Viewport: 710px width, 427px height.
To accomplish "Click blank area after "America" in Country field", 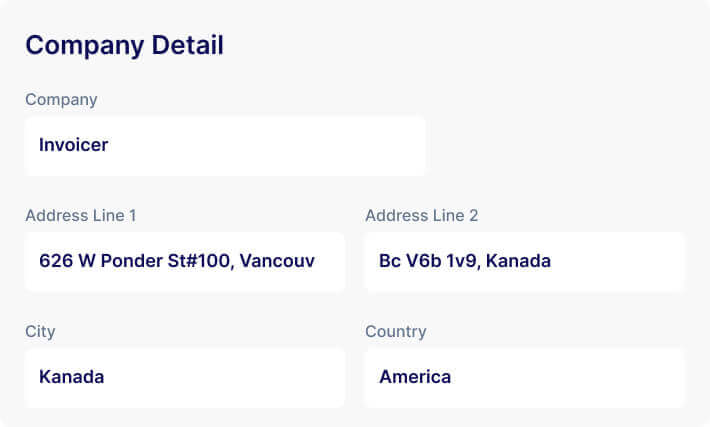I will click(x=580, y=377).
